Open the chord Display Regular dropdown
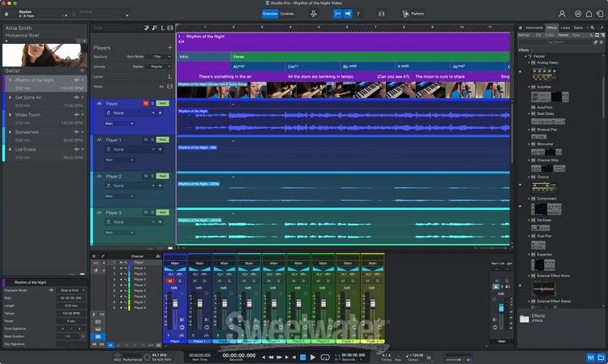 coord(161,66)
